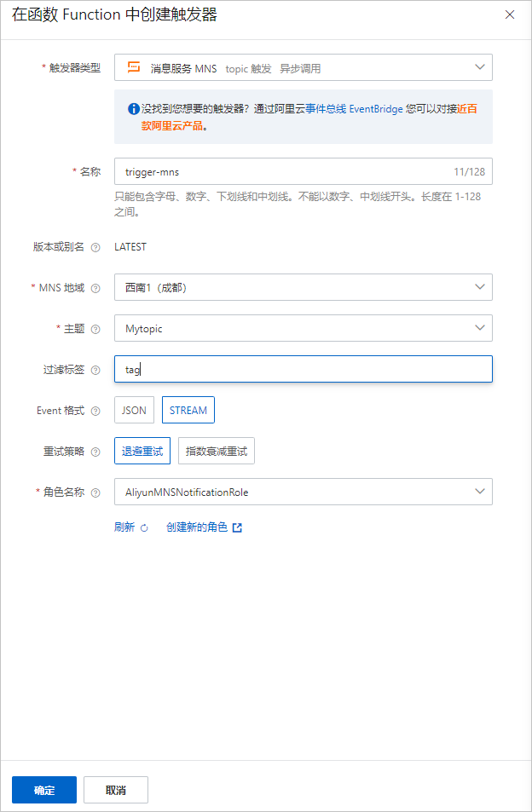Click the 11/128 character counter
532x812 pixels.
point(469,172)
